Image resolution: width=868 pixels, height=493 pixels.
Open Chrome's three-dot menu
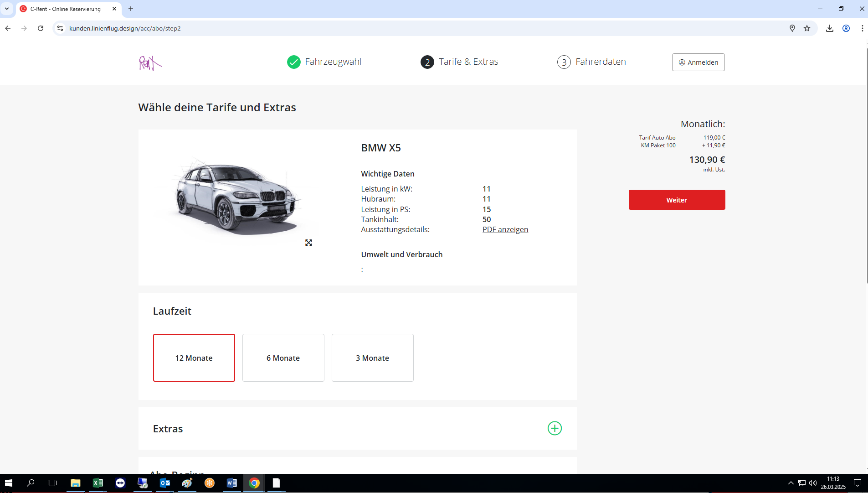[x=862, y=28]
